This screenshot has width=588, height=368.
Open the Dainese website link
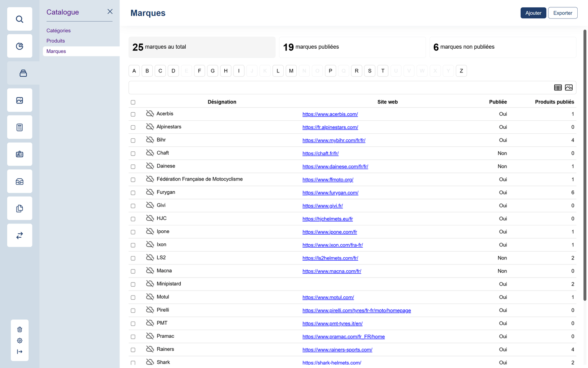click(335, 167)
